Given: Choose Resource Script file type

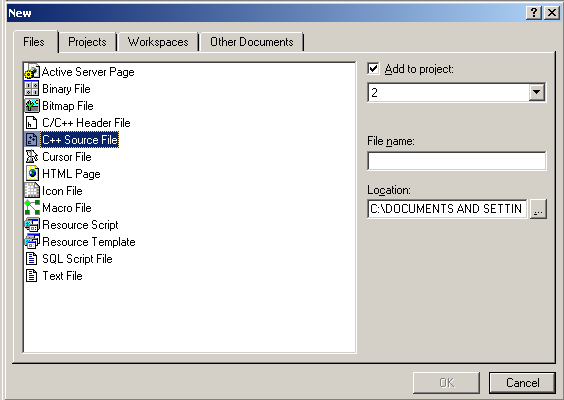Looking at the screenshot, I should click(x=80, y=225).
